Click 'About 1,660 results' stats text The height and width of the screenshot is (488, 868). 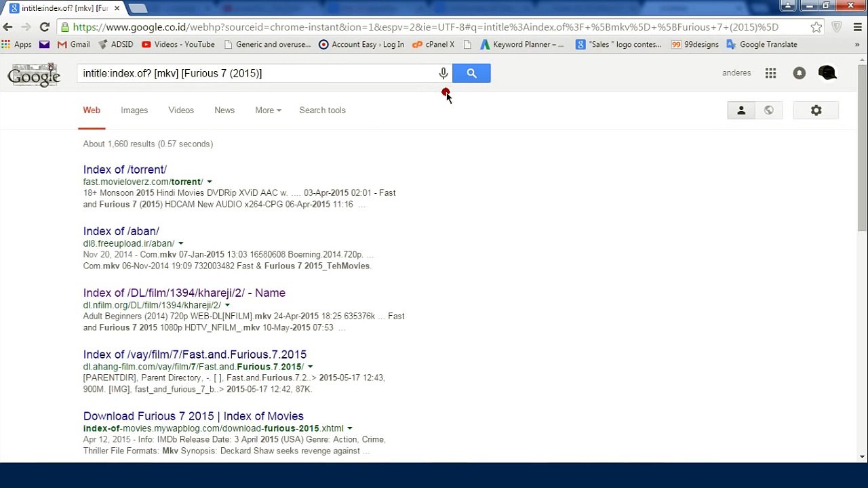click(x=148, y=144)
